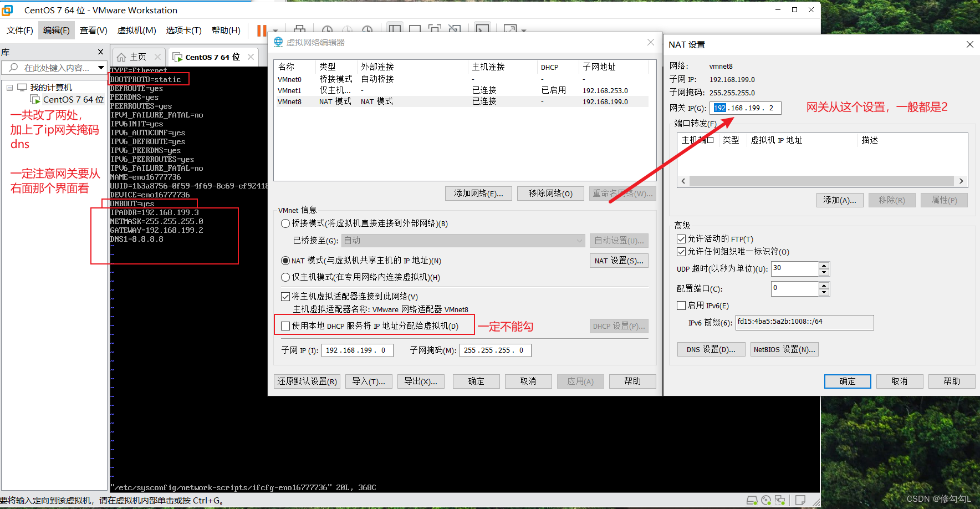Open the dropdown arrow next to pause icon
Image resolution: width=980 pixels, height=509 pixels.
pos(275,31)
